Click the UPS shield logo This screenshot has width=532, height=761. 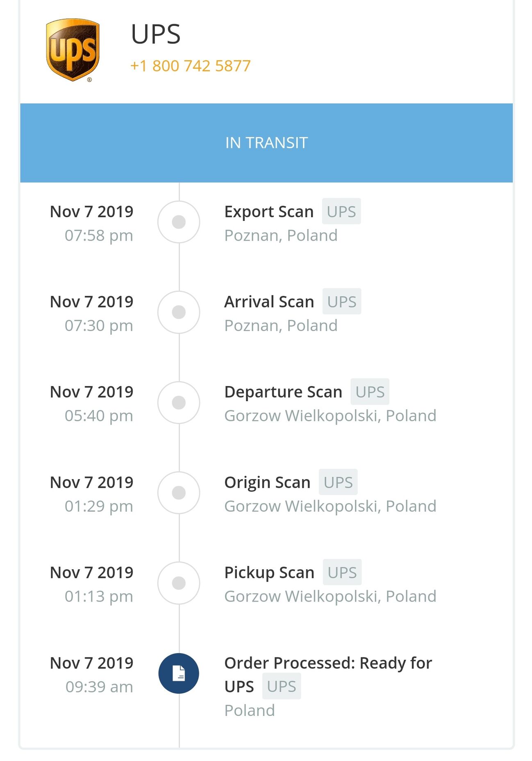(73, 50)
